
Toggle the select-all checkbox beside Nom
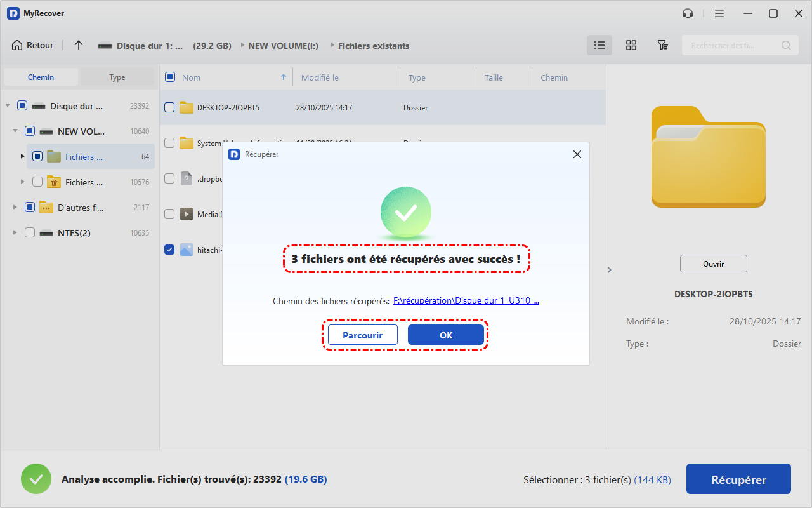click(170, 77)
